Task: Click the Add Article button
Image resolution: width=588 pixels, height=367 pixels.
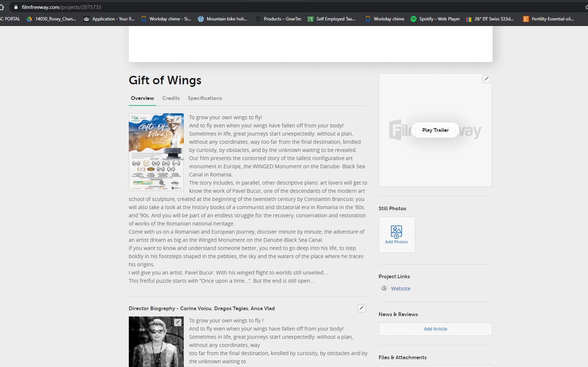Action: coord(435,329)
